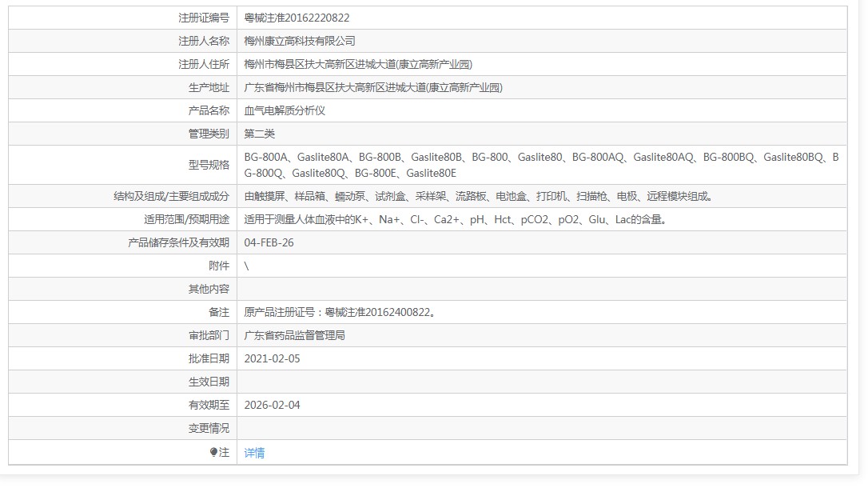The image size is (868, 492).
Task: Select the 生效日期 label
Action: 209,382
